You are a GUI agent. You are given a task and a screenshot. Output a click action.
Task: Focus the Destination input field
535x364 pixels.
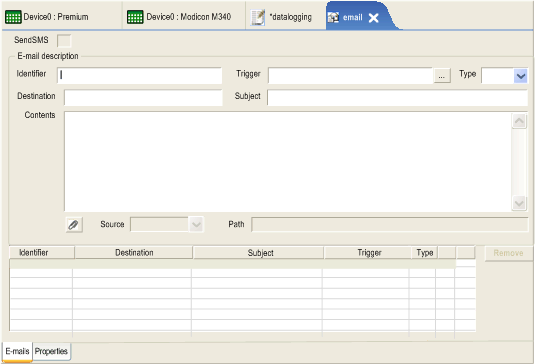(x=143, y=98)
